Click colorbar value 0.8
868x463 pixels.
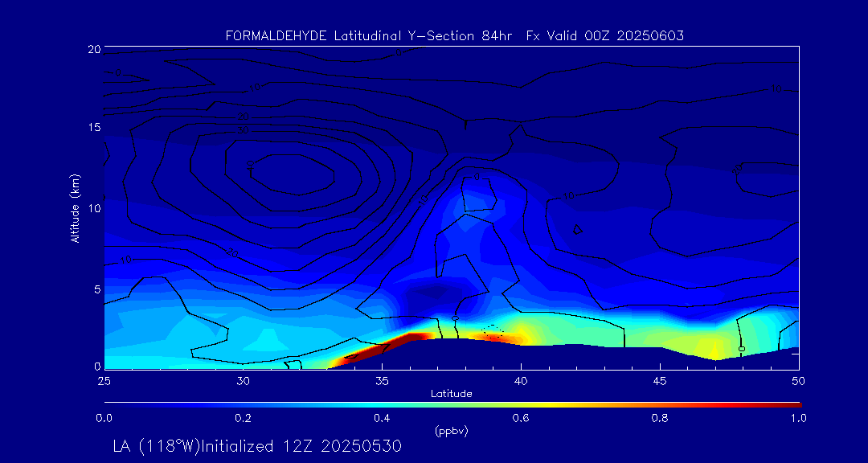click(x=660, y=418)
